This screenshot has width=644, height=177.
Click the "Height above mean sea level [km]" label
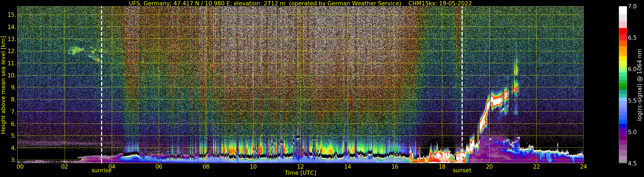coord(3,85)
